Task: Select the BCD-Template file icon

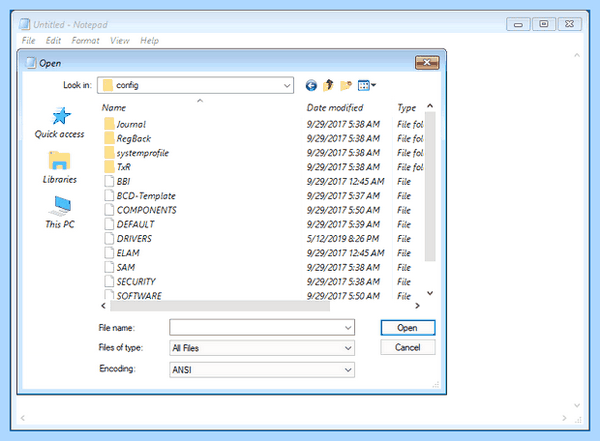Action: pos(109,196)
